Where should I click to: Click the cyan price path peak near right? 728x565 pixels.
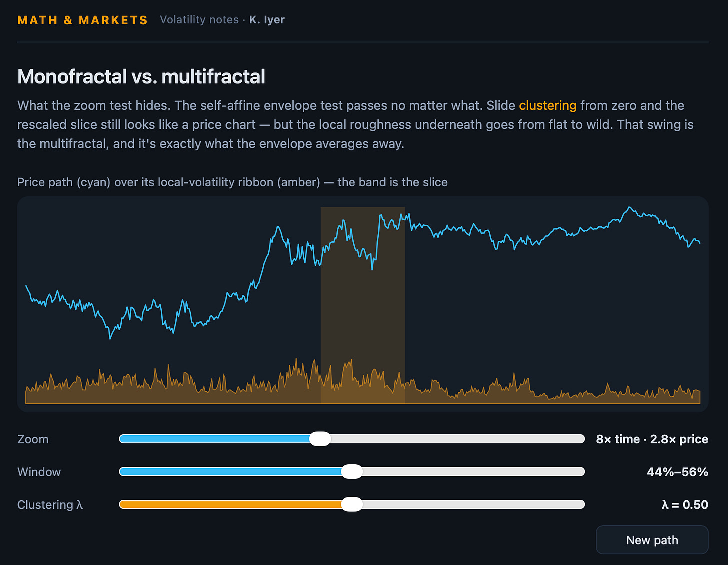click(x=630, y=208)
